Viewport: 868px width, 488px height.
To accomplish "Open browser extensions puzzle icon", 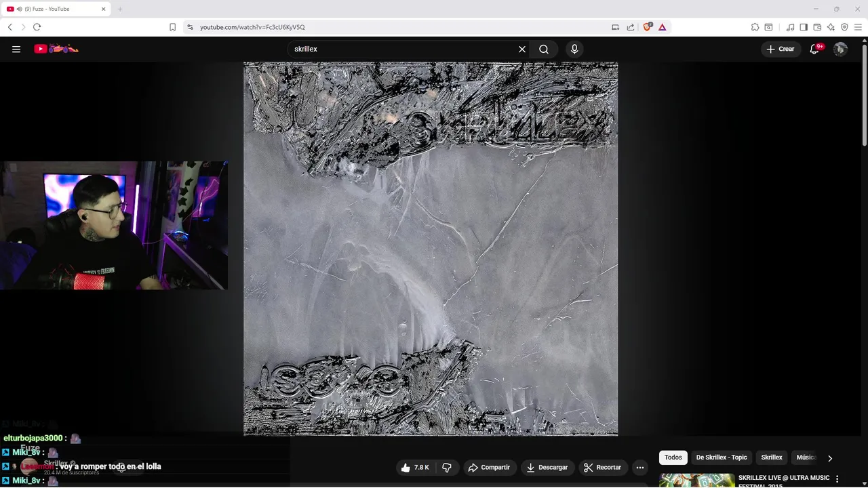I will tap(755, 27).
